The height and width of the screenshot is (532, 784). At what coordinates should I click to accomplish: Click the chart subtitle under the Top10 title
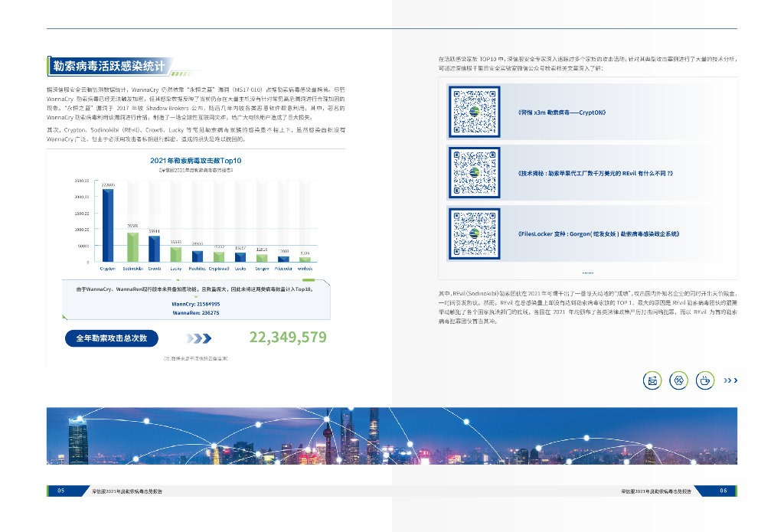(195, 171)
